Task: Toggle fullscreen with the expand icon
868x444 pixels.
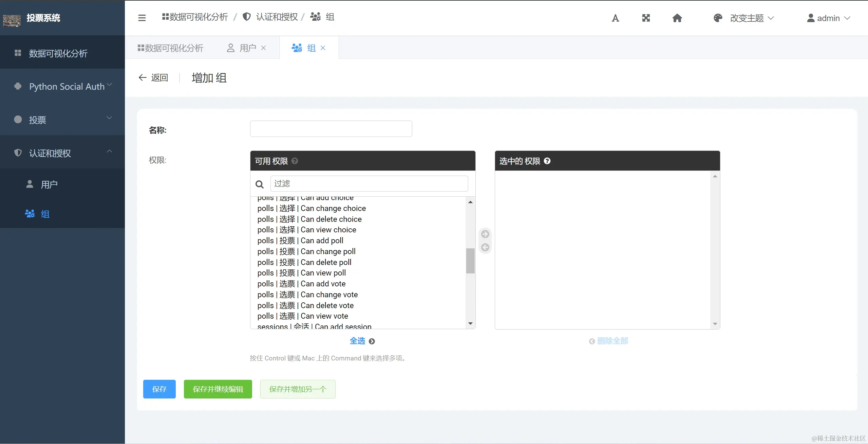Action: click(646, 18)
